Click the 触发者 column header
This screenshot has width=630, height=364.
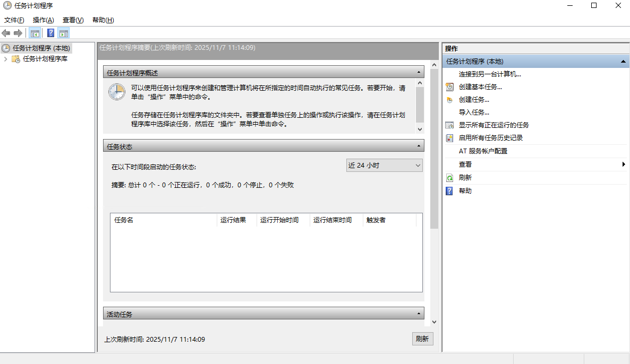click(389, 220)
